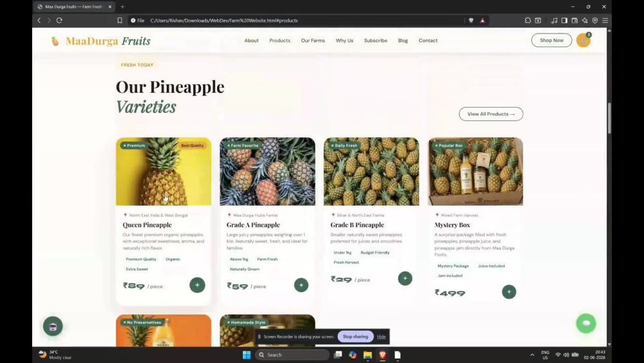Open browser hamburger menu

pos(605,20)
